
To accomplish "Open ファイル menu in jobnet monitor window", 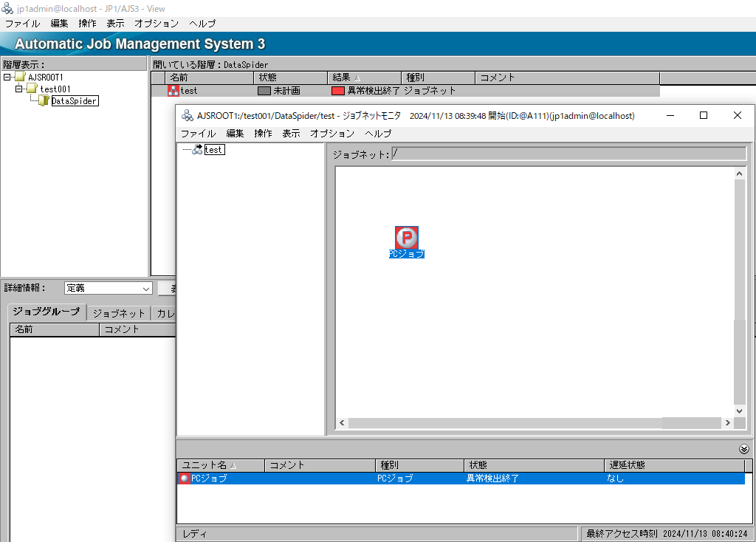I will click(x=198, y=134).
